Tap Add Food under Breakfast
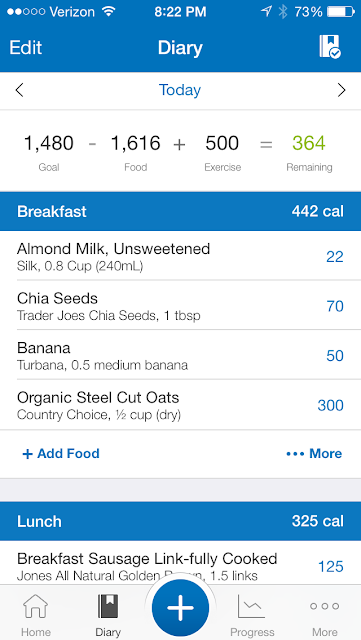The width and height of the screenshot is (361, 640). pos(61,453)
